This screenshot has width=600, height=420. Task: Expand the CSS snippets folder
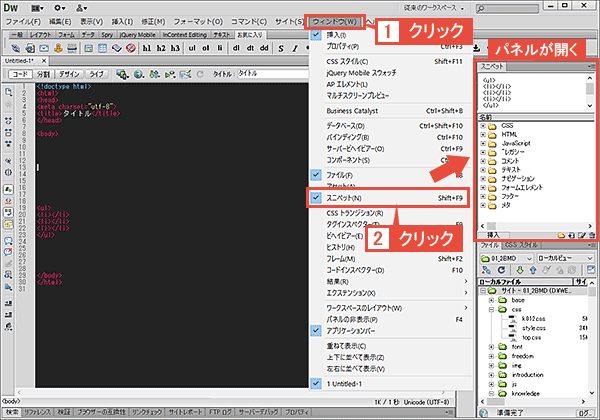pos(483,125)
